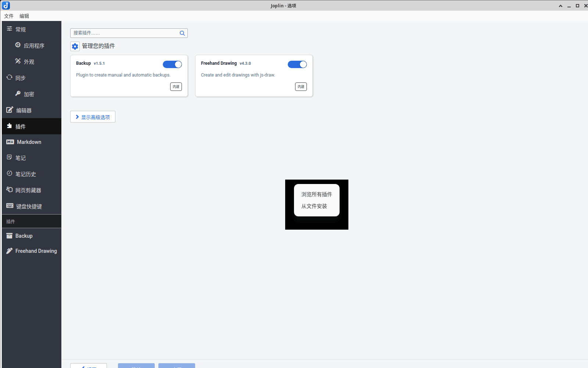The image size is (588, 368).
Task: Click the magnifier icon in the plugin search box
Action: (182, 33)
